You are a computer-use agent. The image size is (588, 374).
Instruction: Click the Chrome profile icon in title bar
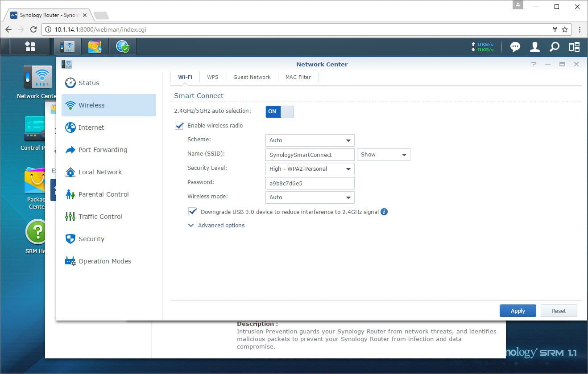click(518, 5)
